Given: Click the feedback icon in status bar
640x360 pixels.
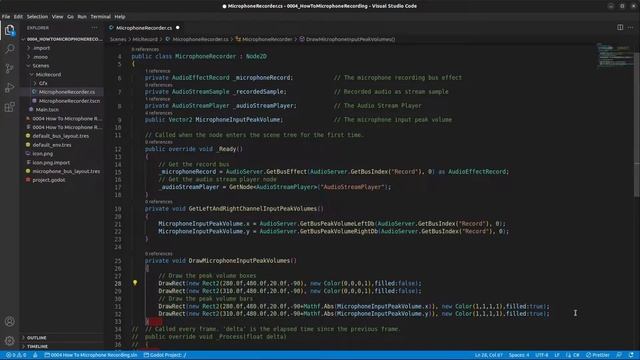Looking at the screenshot, I should [620, 355].
